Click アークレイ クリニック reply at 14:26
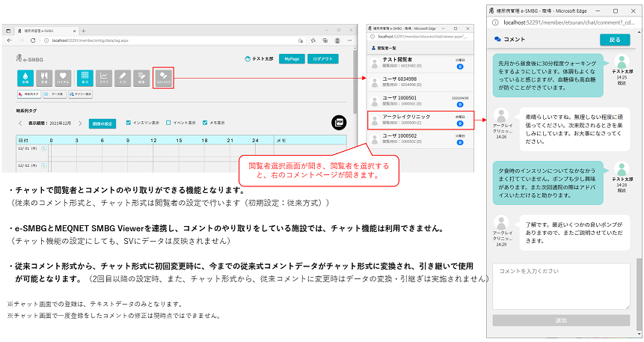 click(x=574, y=129)
